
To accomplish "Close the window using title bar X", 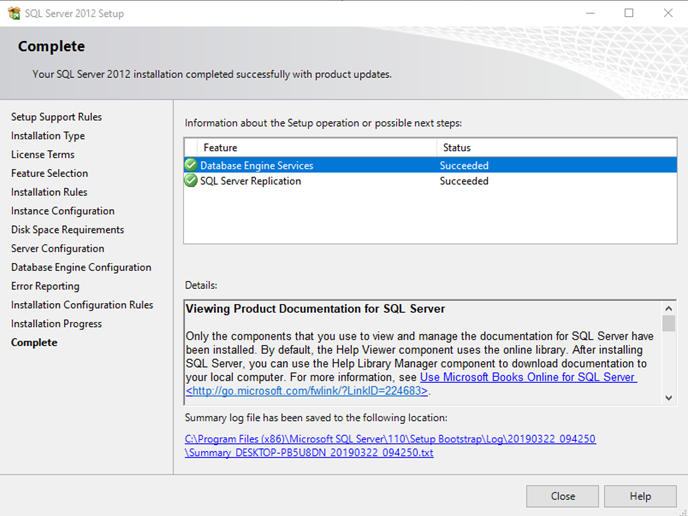I will (x=668, y=13).
